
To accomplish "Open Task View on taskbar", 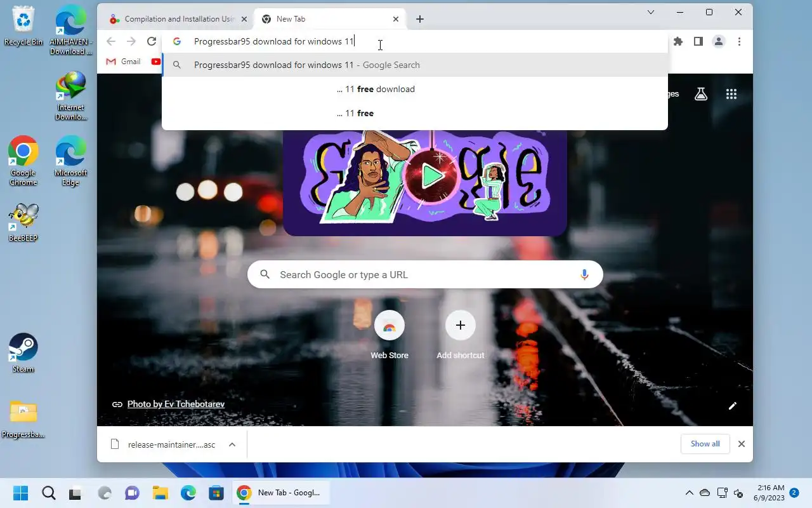I will pyautogui.click(x=75, y=493).
